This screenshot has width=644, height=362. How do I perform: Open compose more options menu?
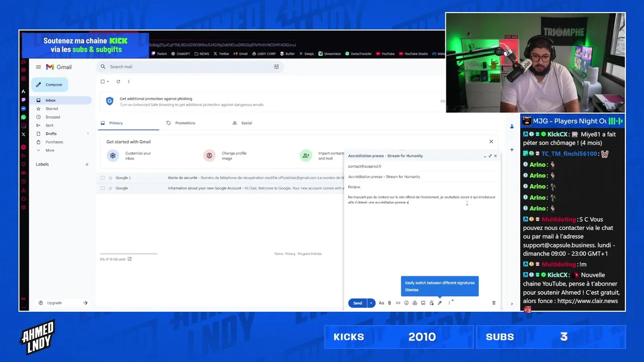click(x=449, y=303)
